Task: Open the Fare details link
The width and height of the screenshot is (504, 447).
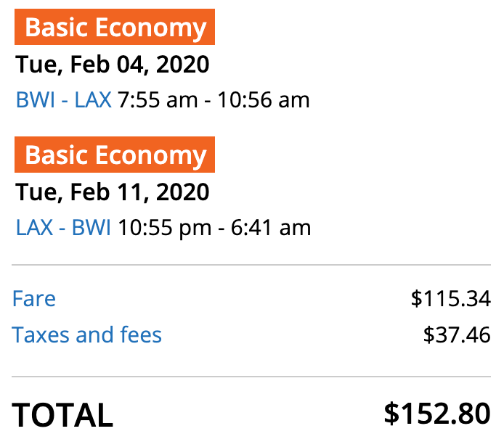Action: point(34,298)
